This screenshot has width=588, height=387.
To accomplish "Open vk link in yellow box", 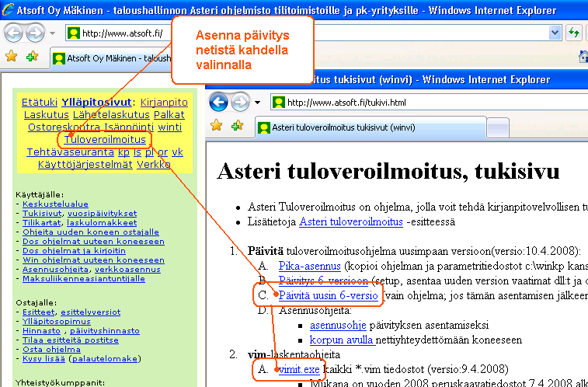I will (177, 152).
